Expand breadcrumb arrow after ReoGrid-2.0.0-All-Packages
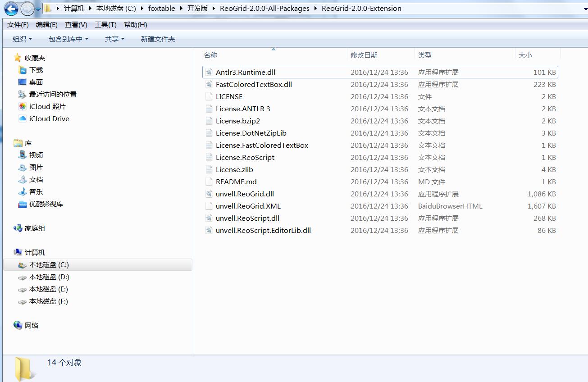 coord(315,9)
